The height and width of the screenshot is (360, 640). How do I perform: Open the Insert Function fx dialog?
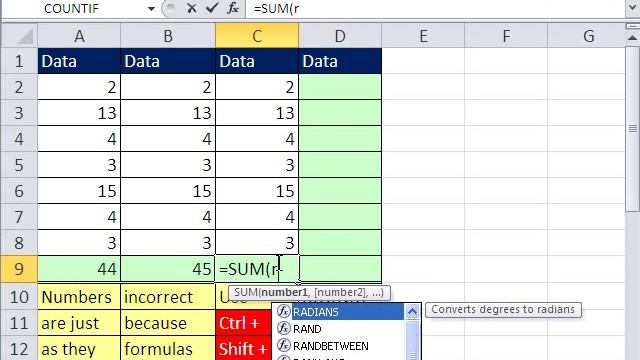[x=233, y=8]
